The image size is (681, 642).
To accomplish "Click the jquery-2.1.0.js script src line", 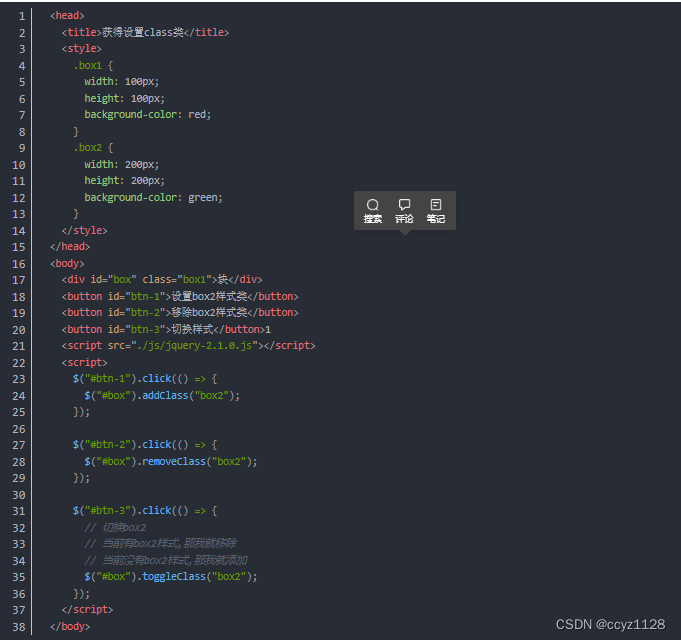I will point(188,346).
